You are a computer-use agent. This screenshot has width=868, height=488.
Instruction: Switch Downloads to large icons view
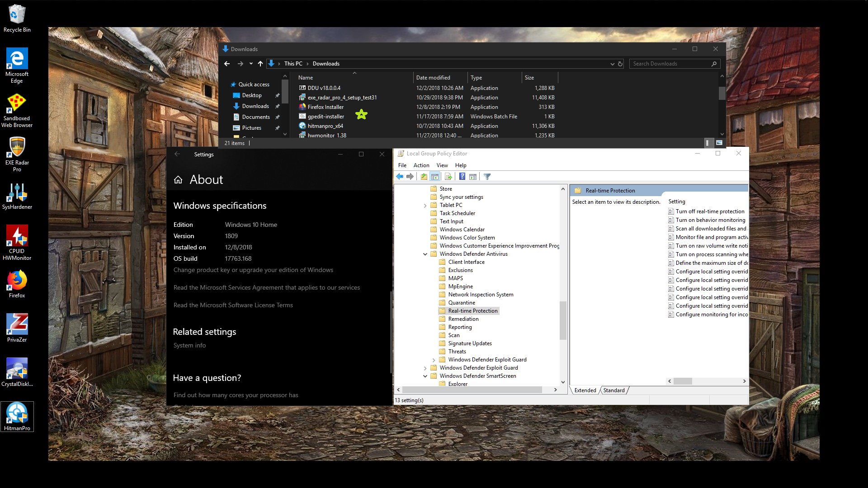[x=719, y=143]
